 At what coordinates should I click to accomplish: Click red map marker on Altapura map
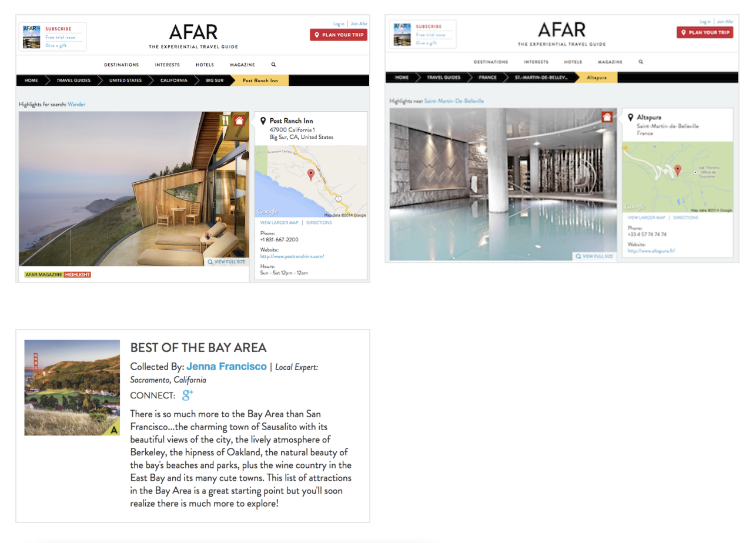pos(678,170)
